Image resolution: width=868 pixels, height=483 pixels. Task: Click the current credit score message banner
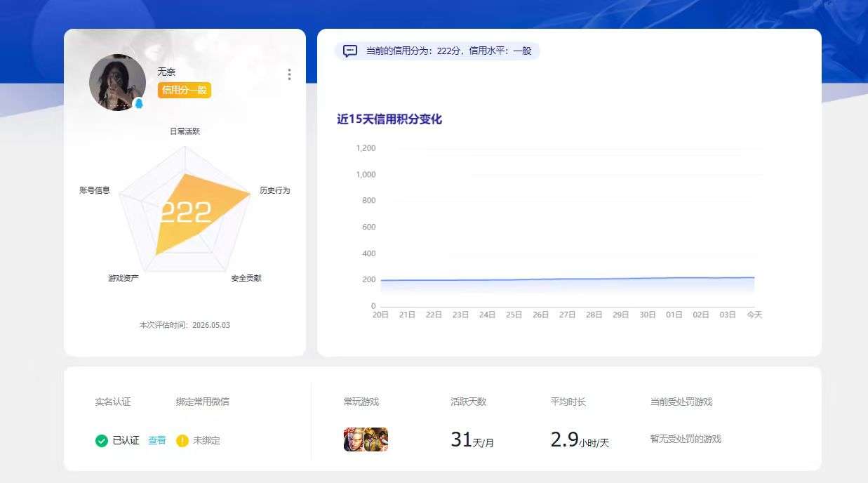click(x=437, y=51)
